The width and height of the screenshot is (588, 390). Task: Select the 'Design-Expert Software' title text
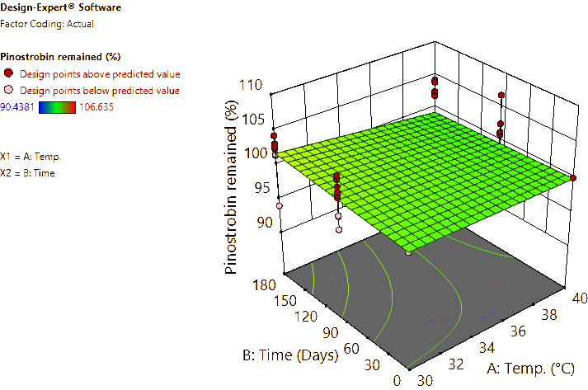pos(61,7)
